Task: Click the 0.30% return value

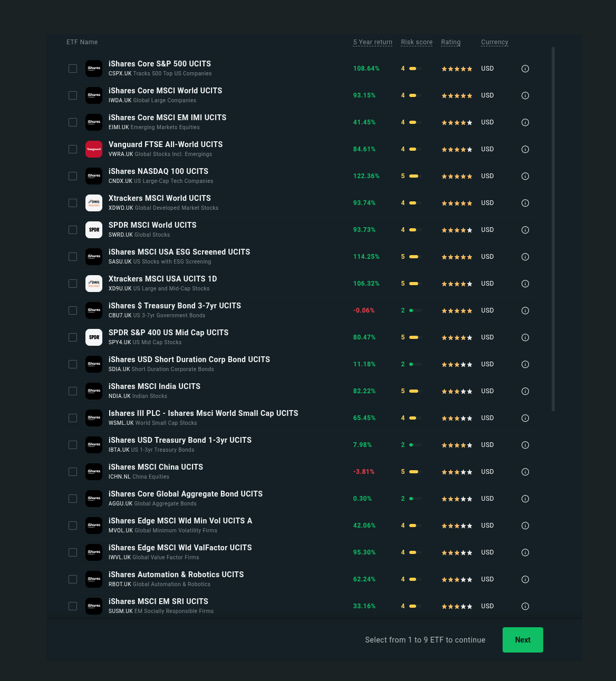Action: [x=362, y=499]
